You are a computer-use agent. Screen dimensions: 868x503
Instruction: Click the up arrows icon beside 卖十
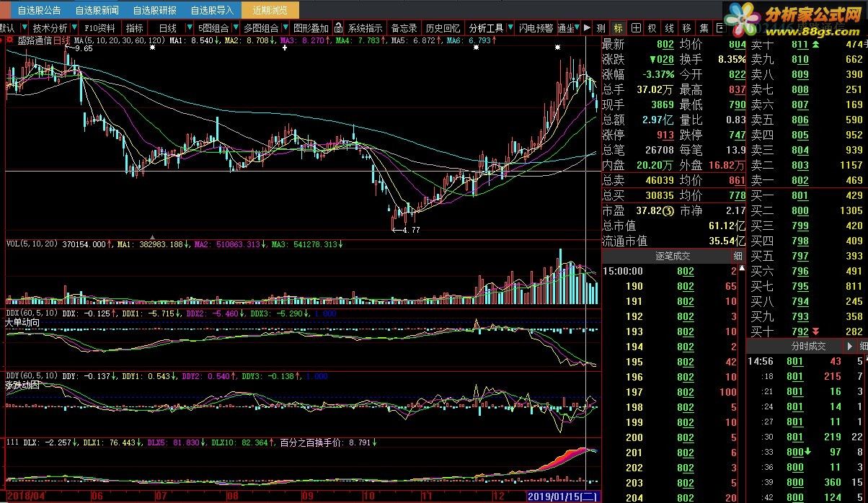pyautogui.click(x=815, y=44)
